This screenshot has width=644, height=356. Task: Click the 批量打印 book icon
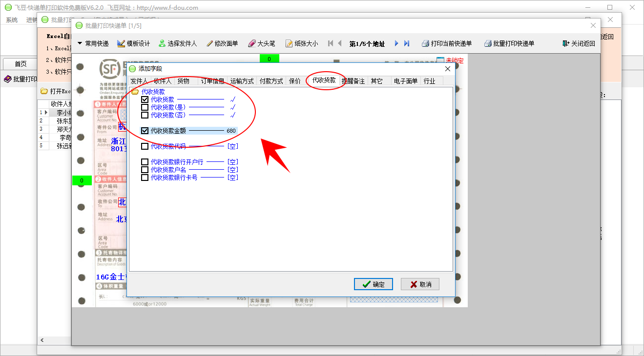(x=8, y=79)
